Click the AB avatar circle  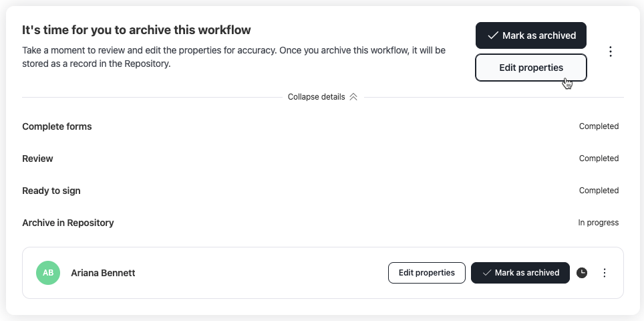[x=48, y=272]
